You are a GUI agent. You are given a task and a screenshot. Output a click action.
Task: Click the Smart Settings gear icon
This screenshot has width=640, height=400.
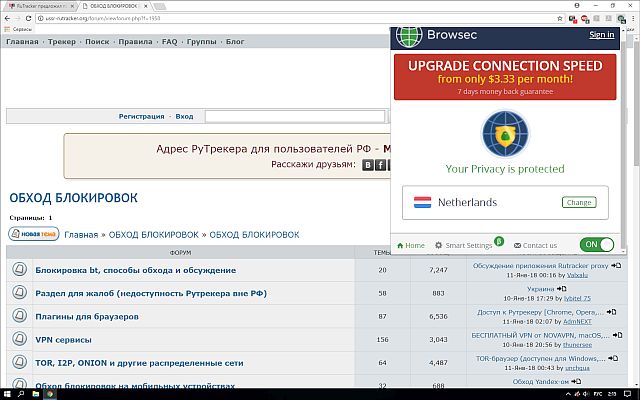(438, 245)
